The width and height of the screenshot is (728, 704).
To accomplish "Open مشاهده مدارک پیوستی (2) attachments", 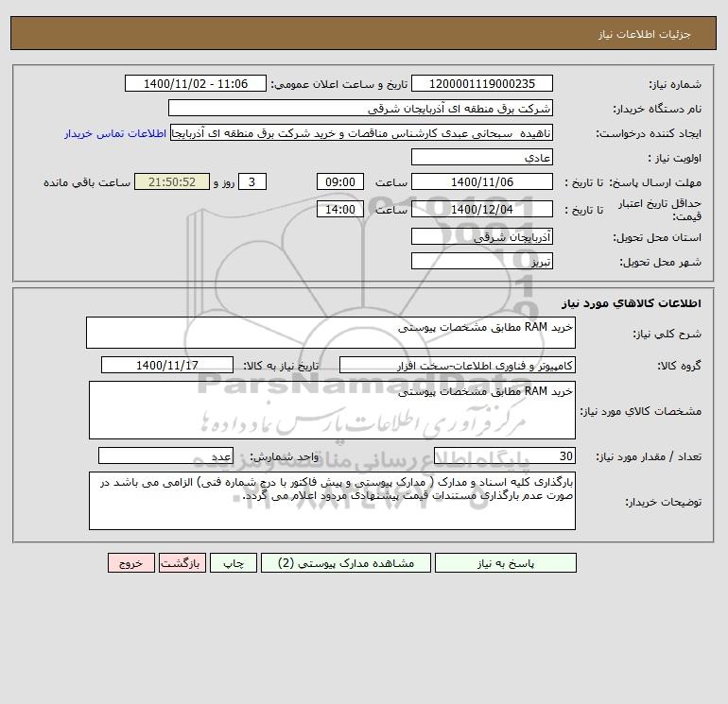I will 346,562.
